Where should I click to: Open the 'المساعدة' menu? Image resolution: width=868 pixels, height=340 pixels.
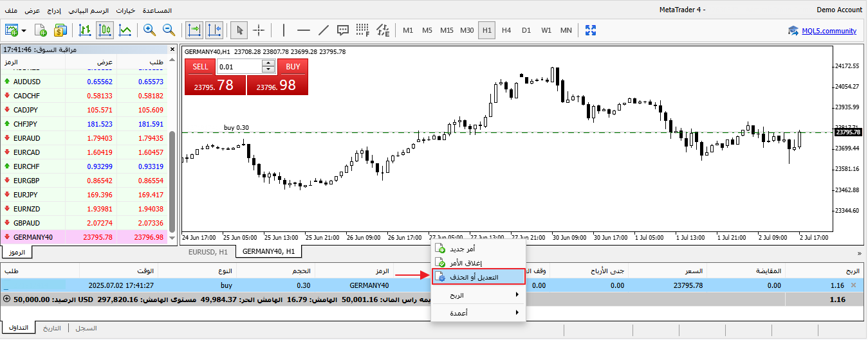point(156,10)
